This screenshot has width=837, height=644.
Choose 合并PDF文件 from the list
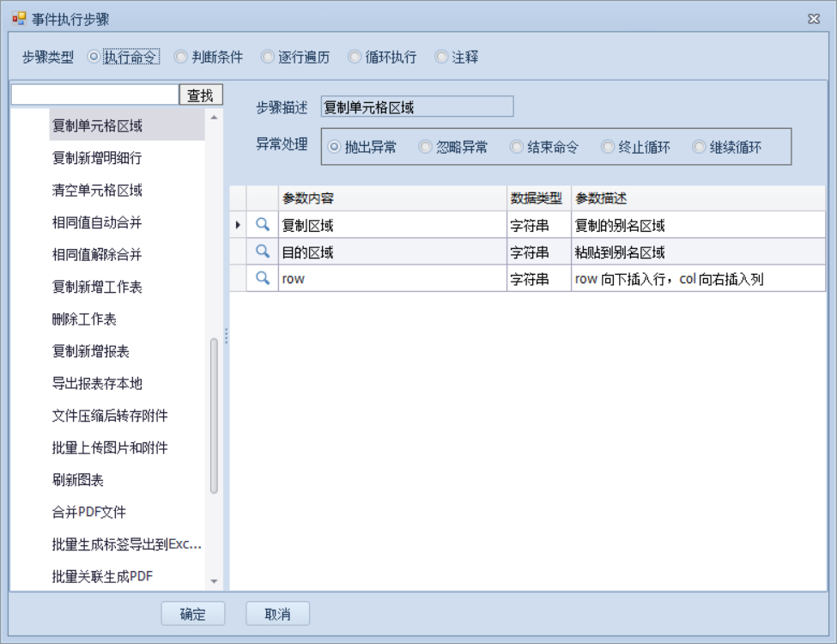89,513
